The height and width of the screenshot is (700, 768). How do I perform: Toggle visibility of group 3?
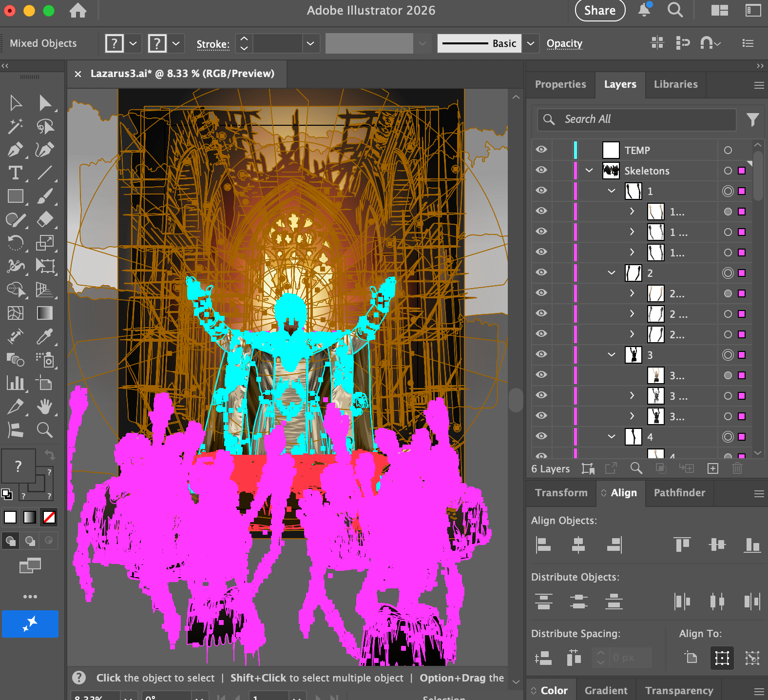coord(541,354)
